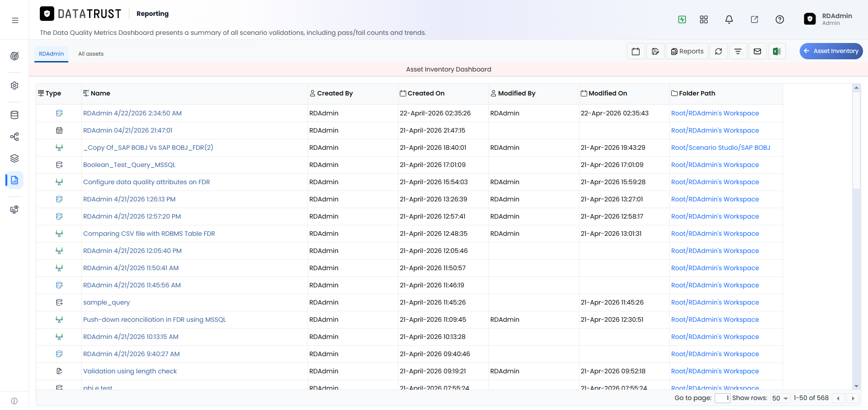Click type icon of RDAdmin 4/21/2026 1:26:13 PM
The width and height of the screenshot is (868, 410).
[x=59, y=199]
